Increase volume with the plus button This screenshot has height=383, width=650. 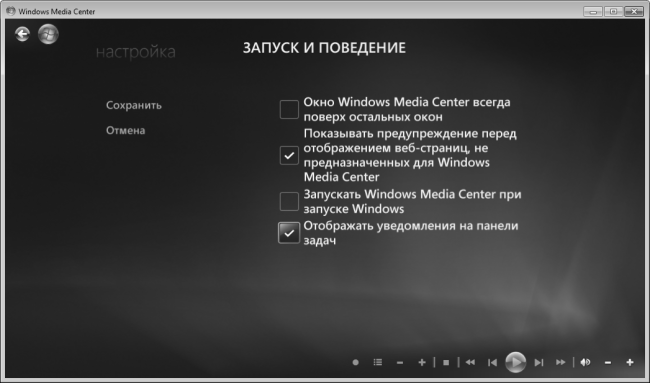pos(630,363)
